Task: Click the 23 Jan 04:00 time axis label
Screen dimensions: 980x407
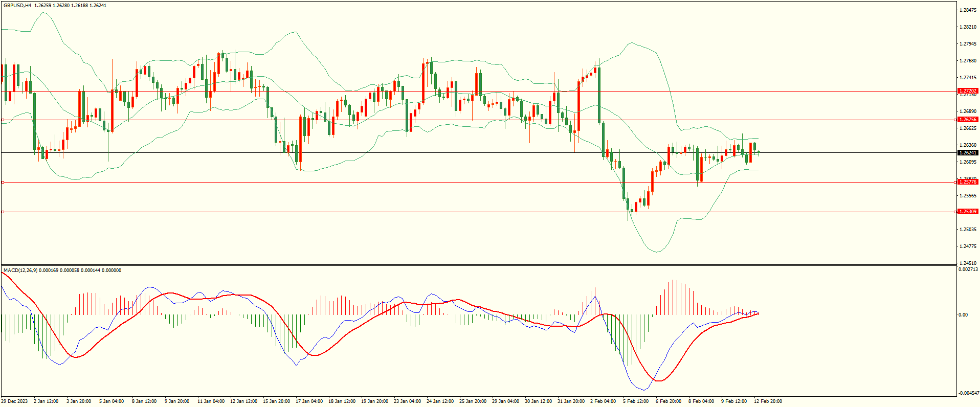Action: [x=407, y=401]
